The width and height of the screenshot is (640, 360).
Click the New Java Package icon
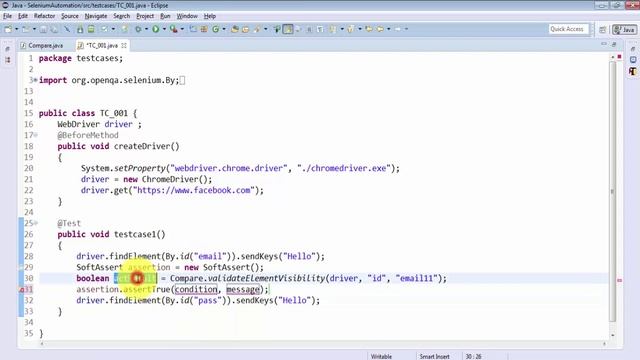point(203,29)
